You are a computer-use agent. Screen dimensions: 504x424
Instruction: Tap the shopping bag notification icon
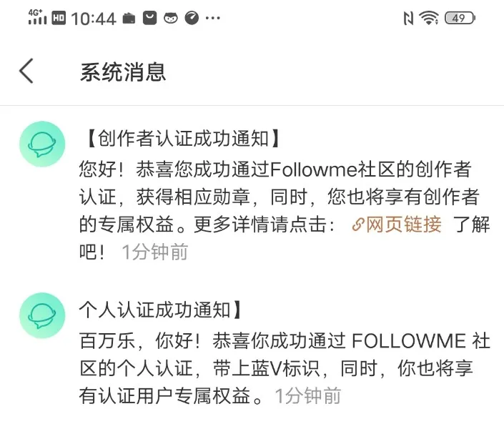point(150,18)
